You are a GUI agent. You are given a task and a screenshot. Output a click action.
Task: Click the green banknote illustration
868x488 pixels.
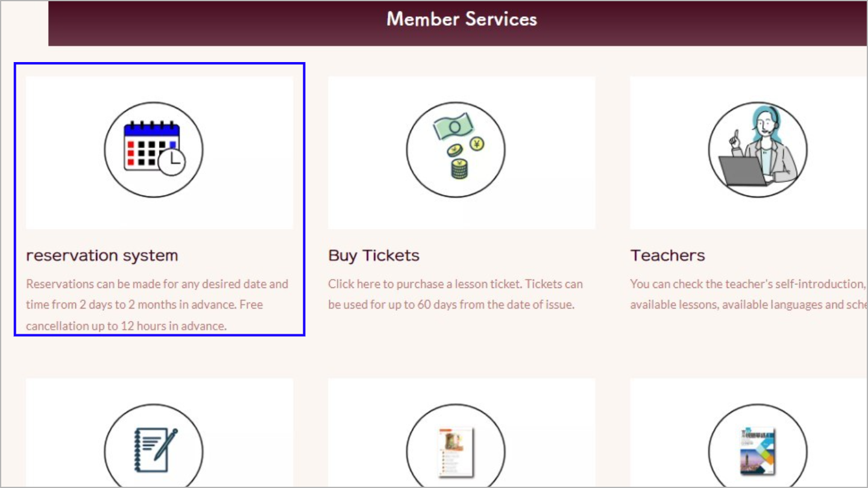pyautogui.click(x=453, y=126)
